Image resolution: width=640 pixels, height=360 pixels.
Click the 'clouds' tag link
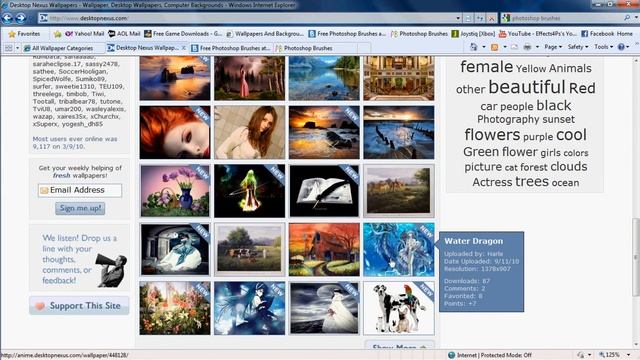point(569,167)
